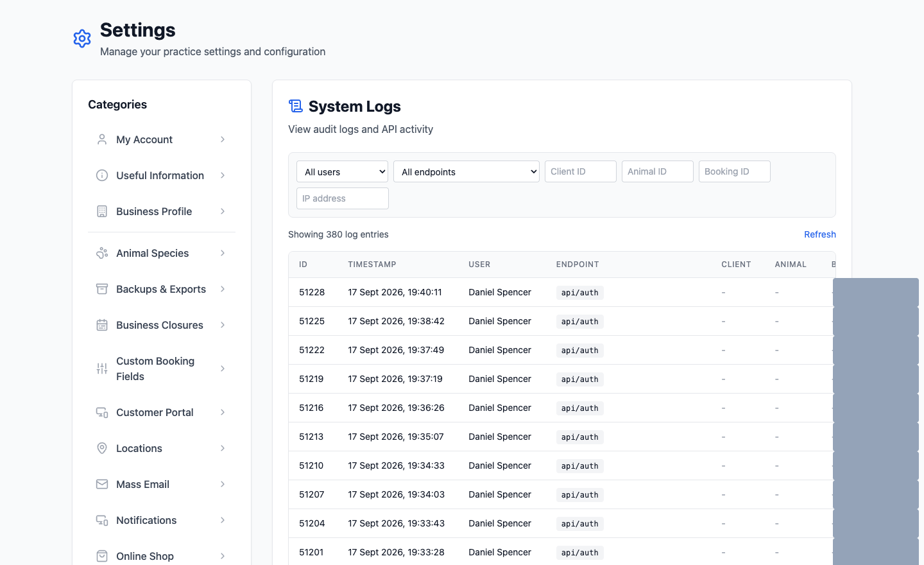The height and width of the screenshot is (565, 924).
Task: Expand Useful Information with its chevron
Action: (223, 175)
